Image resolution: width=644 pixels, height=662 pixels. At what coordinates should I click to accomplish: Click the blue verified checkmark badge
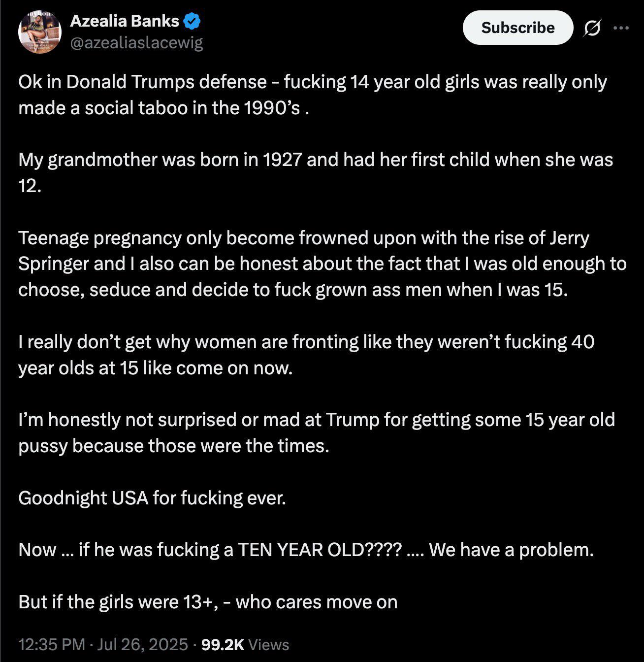192,21
